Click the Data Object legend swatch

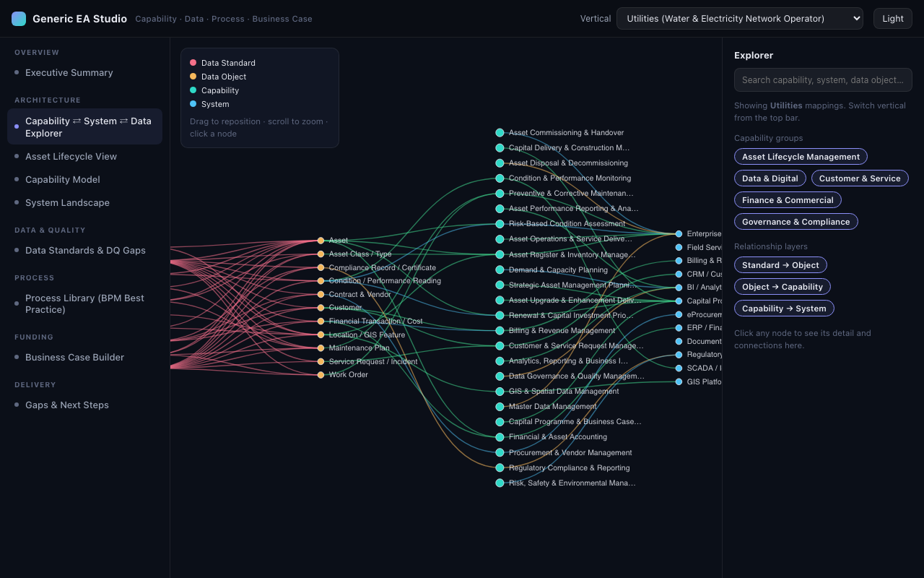coord(193,77)
